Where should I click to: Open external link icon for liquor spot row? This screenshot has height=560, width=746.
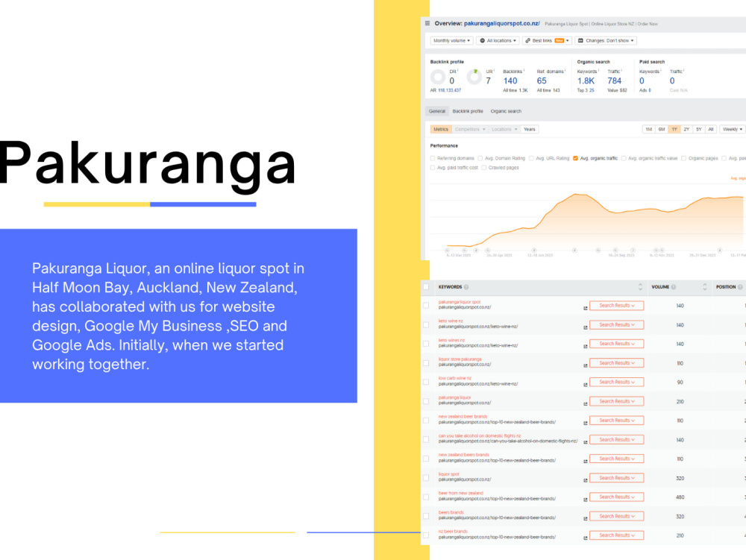point(585,480)
